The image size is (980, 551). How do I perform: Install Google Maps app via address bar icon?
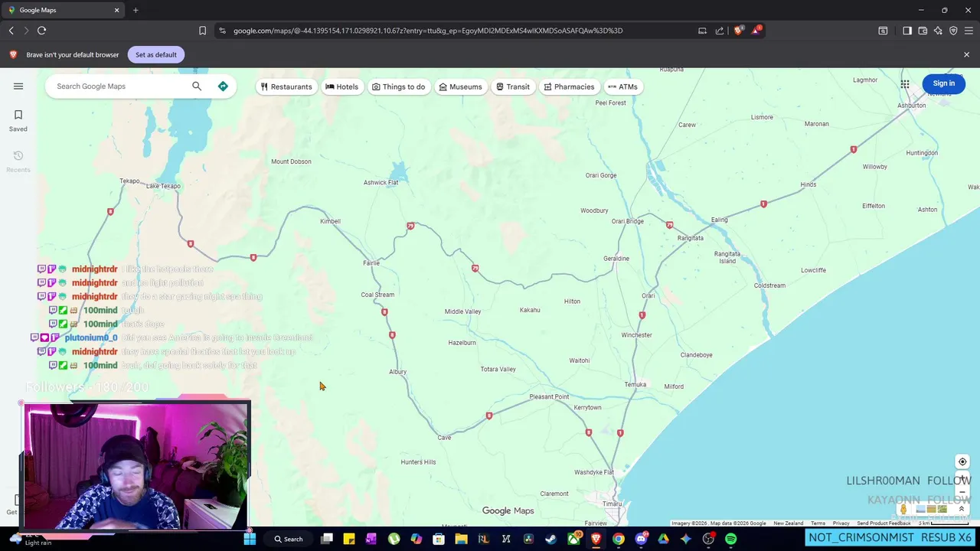(x=702, y=31)
